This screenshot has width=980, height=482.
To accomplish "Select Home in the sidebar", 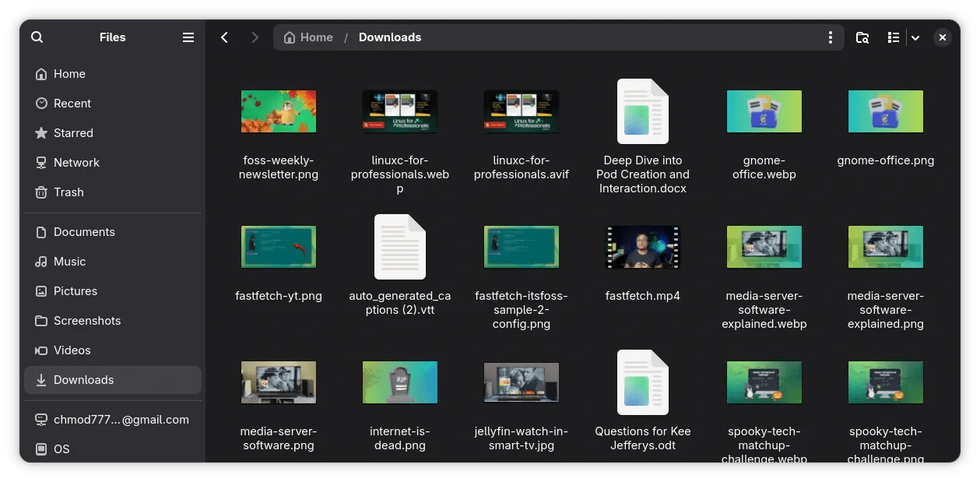I will [x=113, y=74].
